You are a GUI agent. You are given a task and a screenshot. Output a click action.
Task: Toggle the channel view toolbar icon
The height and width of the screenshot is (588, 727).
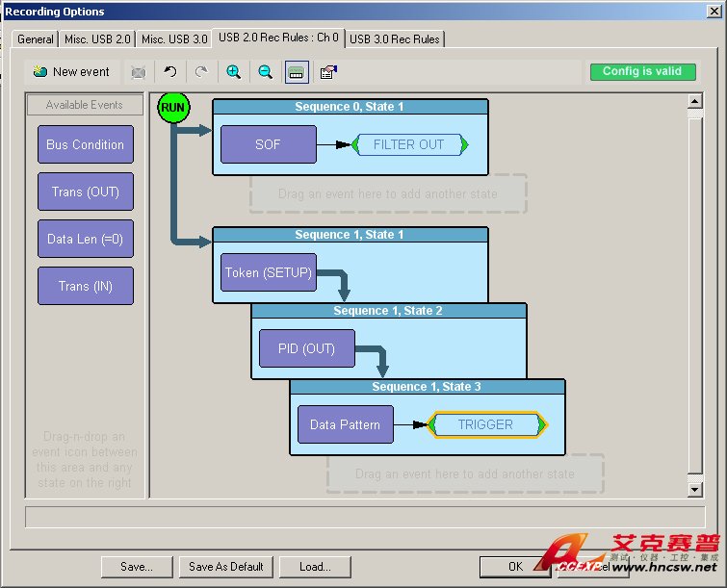[298, 72]
